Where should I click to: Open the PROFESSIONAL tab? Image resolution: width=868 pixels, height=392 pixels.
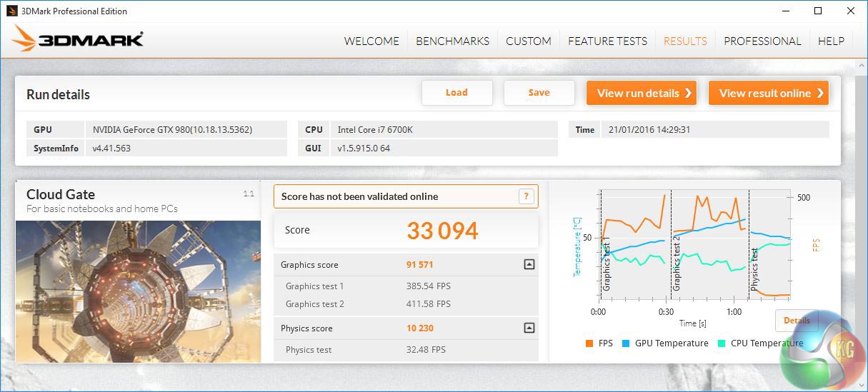pos(762,41)
